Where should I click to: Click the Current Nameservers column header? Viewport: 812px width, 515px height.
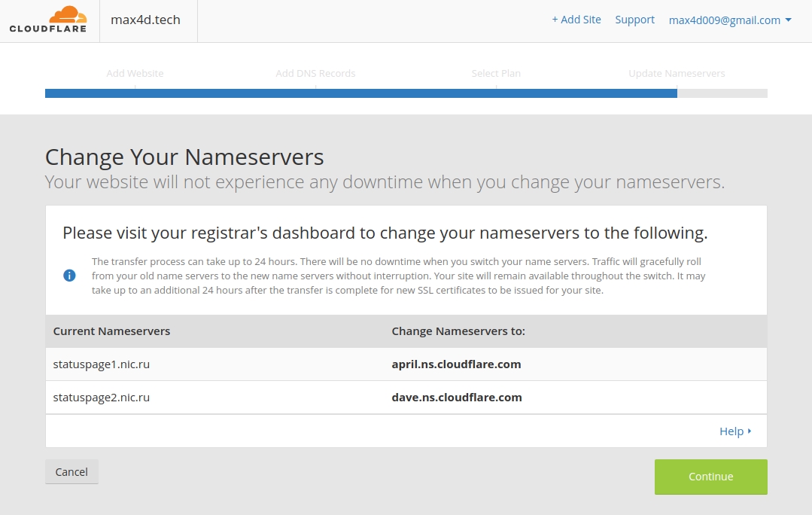coord(112,331)
